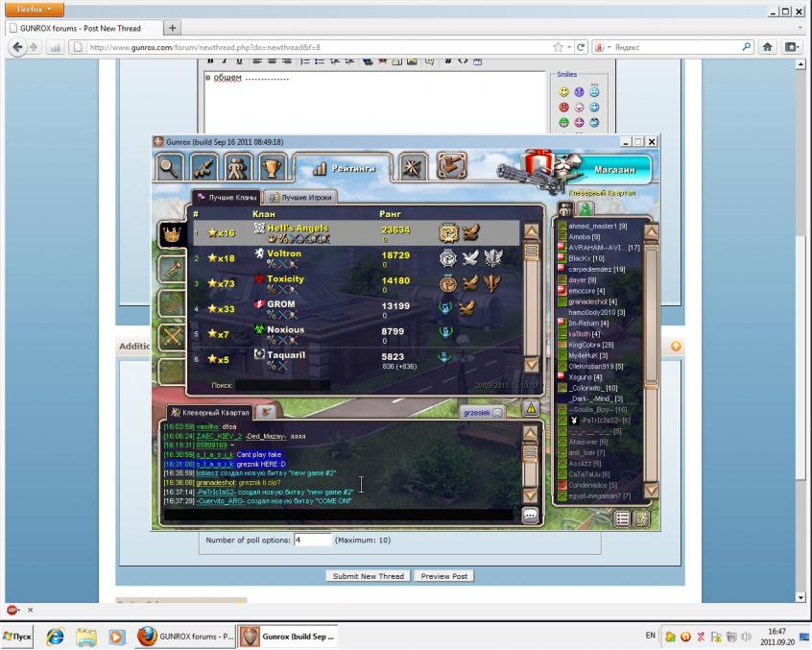Click the auction gavel icon
The width and height of the screenshot is (812, 650).
(x=449, y=167)
